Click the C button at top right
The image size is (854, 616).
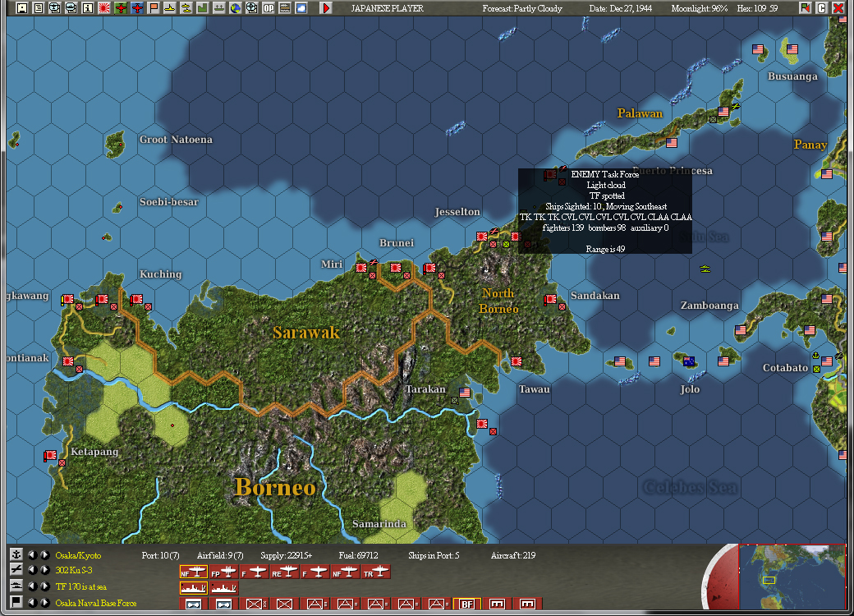pos(822,7)
